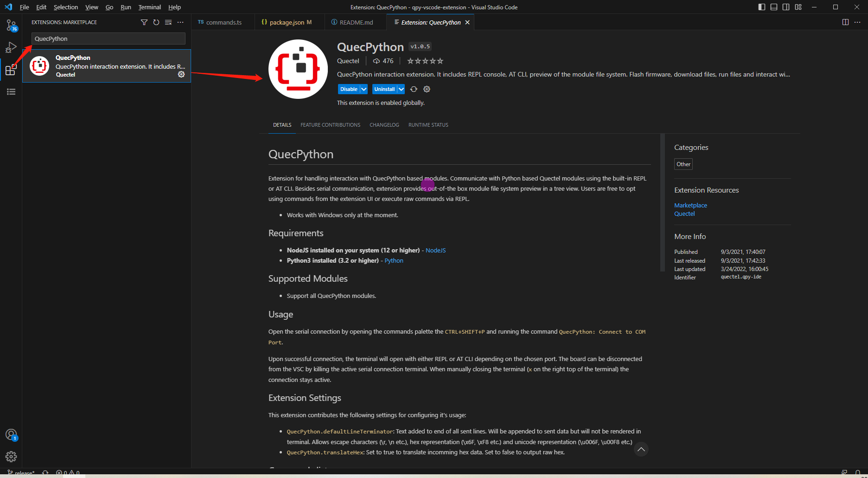Click the scroll-to-top arrow button
Screen dimensions: 868x478
click(x=641, y=449)
